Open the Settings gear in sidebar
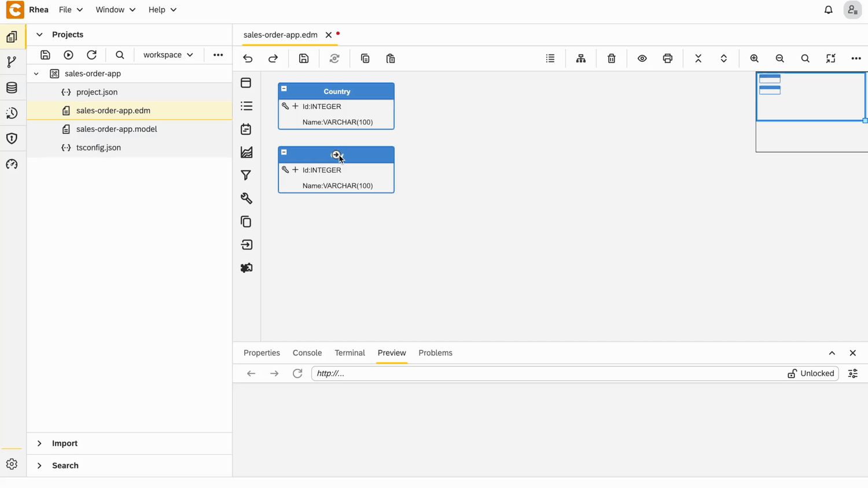The image size is (868, 488). pos(12,464)
